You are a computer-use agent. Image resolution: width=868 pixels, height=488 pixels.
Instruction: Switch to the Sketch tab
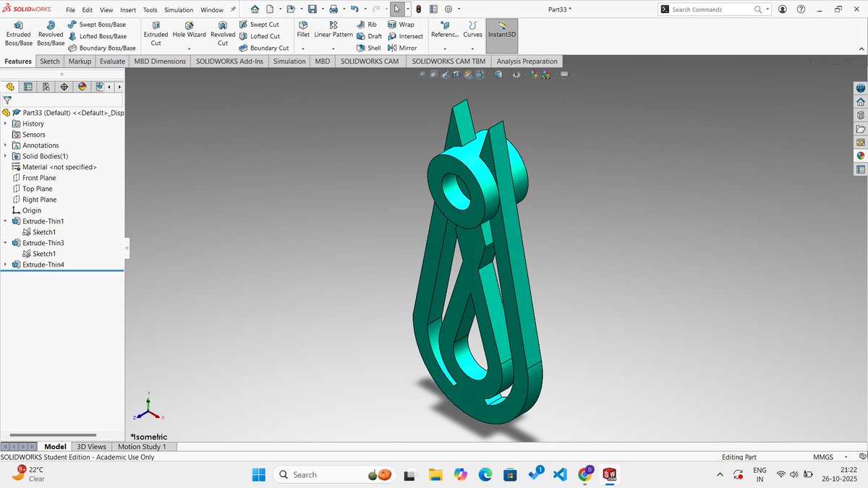point(50,61)
